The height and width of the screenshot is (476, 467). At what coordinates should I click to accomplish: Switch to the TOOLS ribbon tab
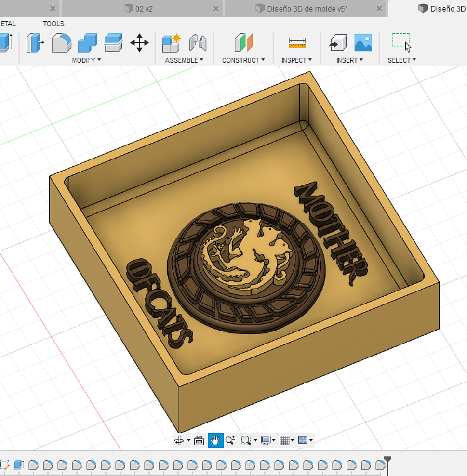(53, 24)
